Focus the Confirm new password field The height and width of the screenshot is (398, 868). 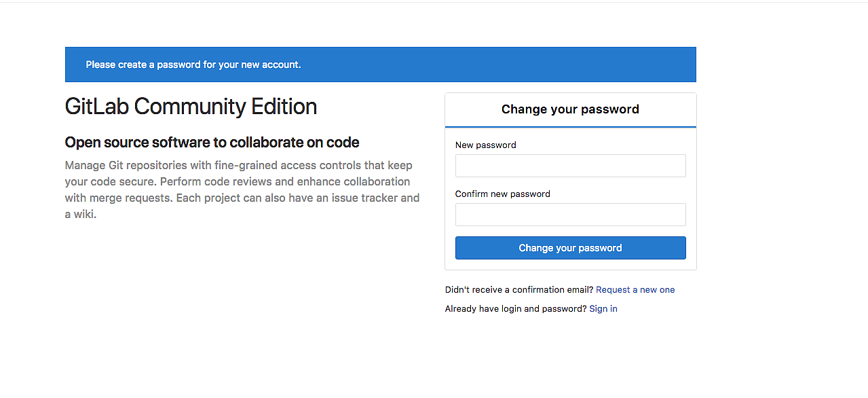pos(570,215)
